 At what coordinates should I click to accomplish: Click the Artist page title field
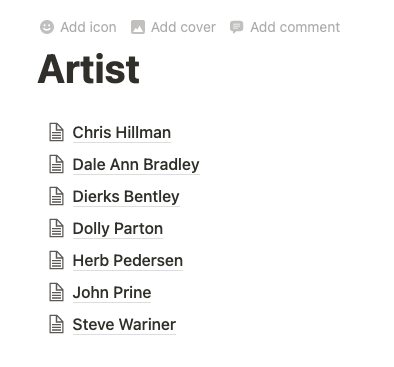[x=88, y=70]
